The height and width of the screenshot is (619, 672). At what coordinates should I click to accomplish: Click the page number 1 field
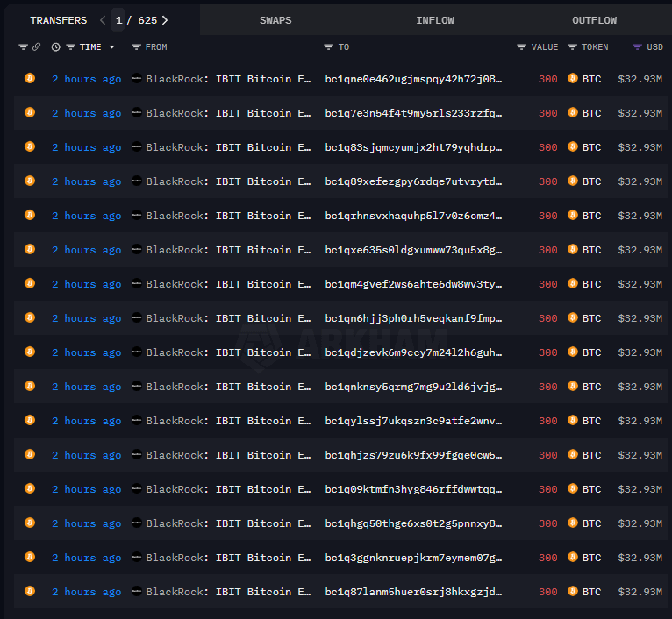coord(118,20)
